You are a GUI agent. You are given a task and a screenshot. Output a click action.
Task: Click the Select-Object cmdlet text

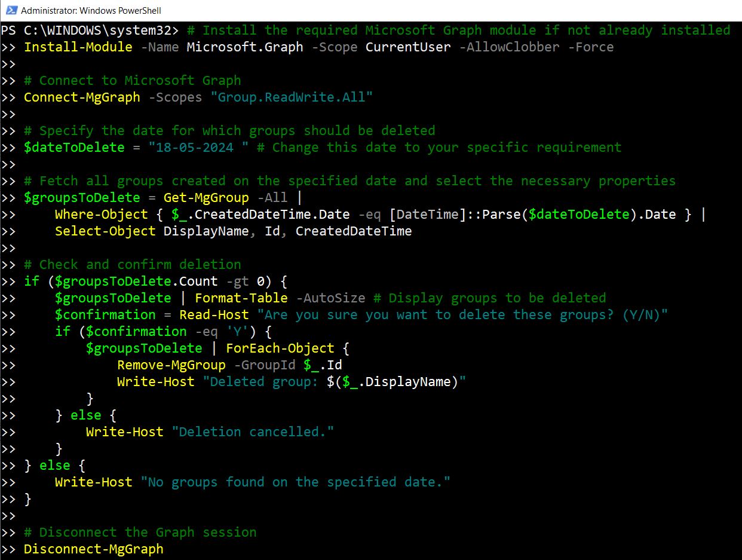pyautogui.click(x=105, y=231)
